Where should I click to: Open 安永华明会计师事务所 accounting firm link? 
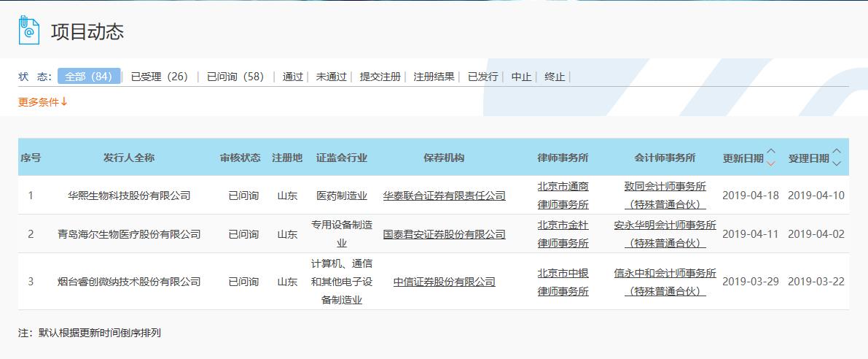(x=665, y=234)
